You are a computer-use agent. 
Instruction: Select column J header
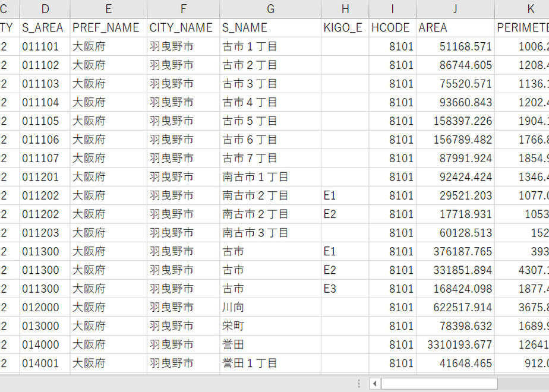pos(455,9)
